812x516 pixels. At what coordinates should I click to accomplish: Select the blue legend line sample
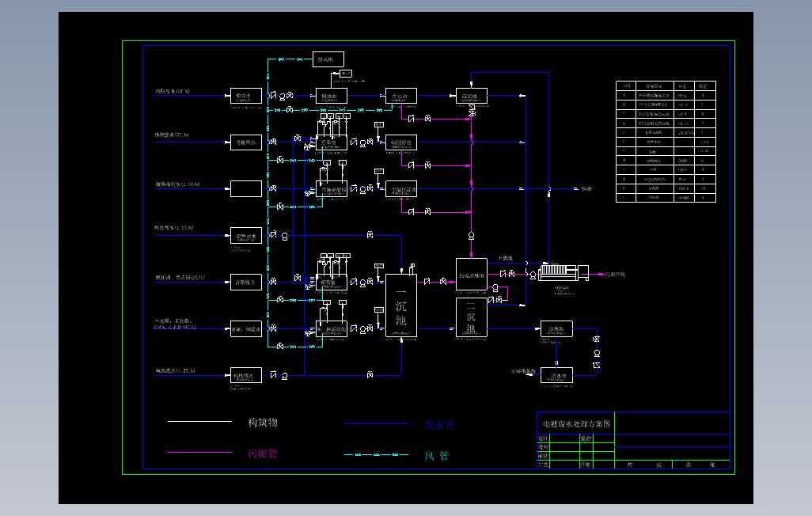pyautogui.click(x=377, y=423)
